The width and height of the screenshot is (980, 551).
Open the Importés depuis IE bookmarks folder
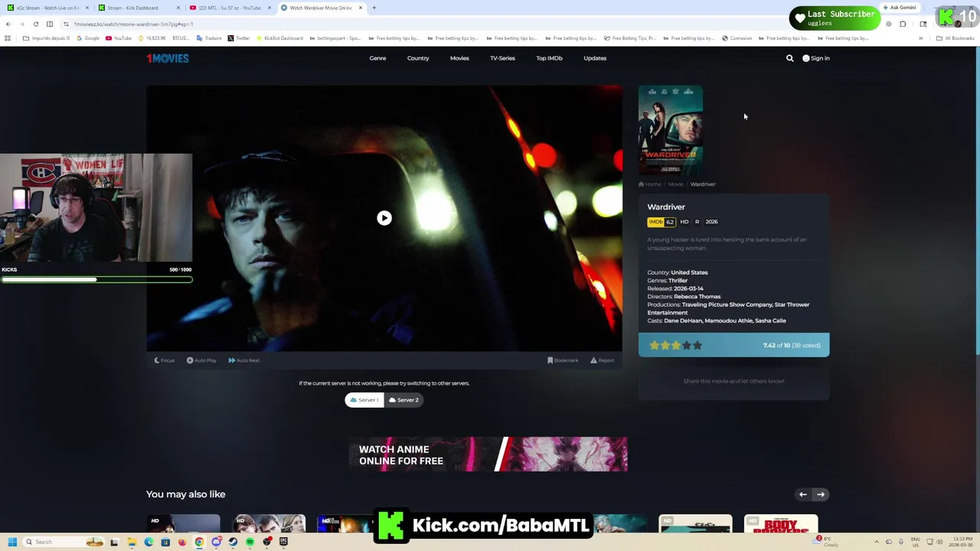pos(47,38)
